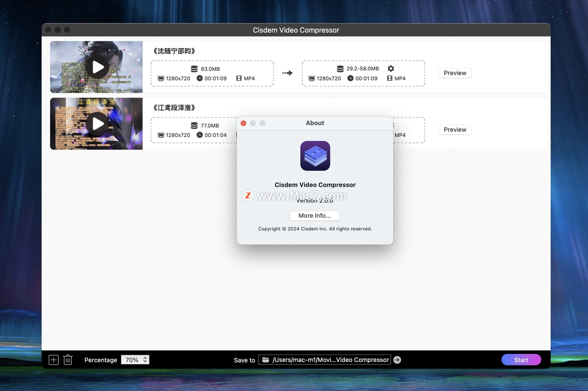Click the 77.0MB source size text

[x=210, y=125]
